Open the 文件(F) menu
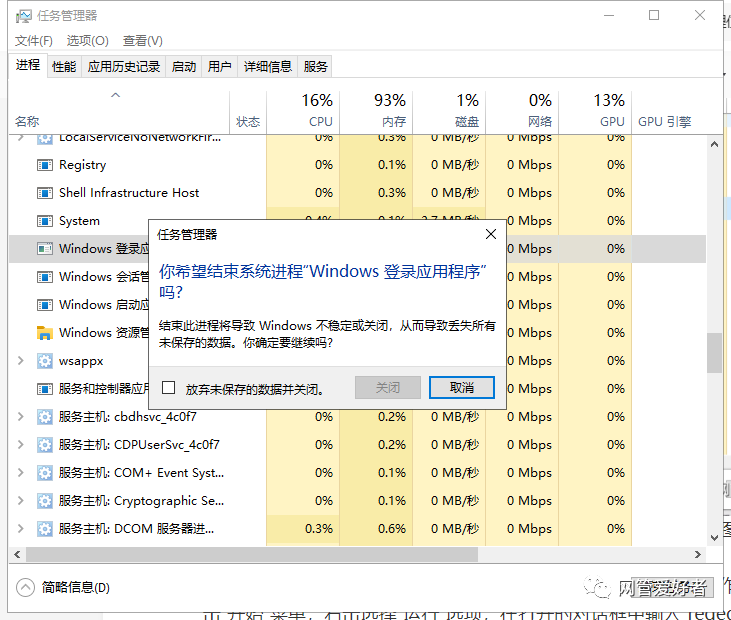The image size is (731, 620). 34,41
